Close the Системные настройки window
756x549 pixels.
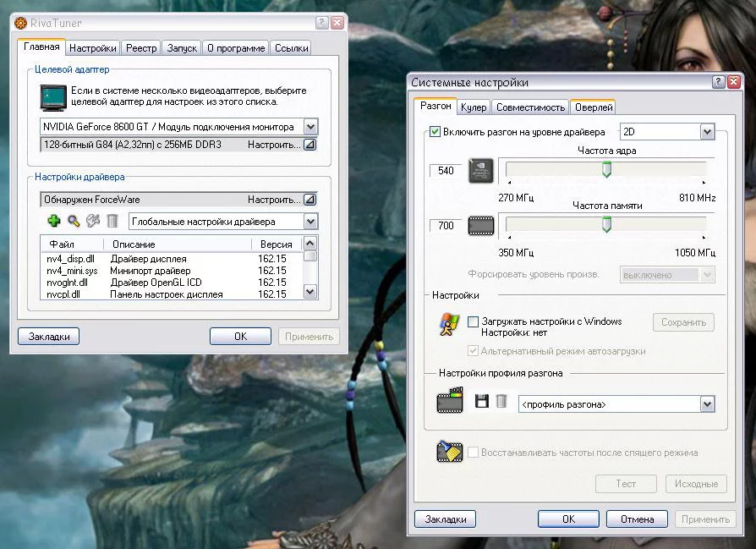734,81
